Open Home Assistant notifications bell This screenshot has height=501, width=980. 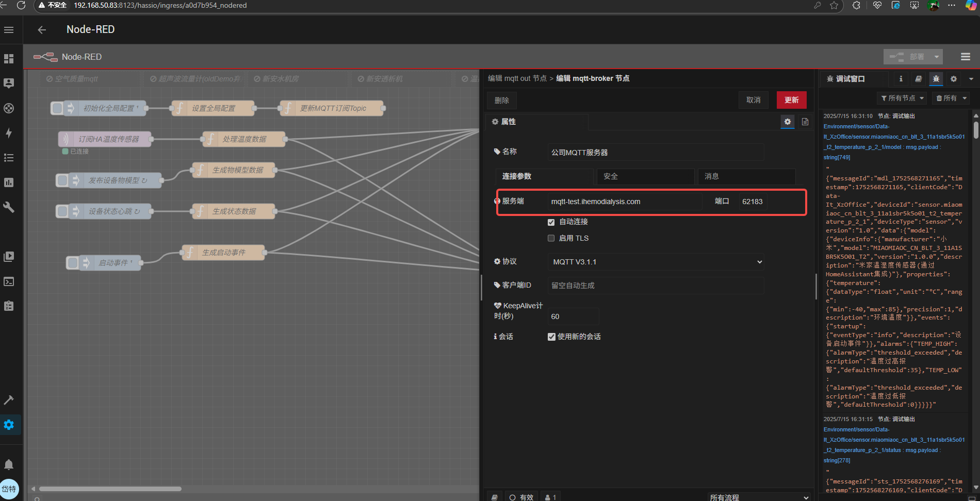(9, 464)
